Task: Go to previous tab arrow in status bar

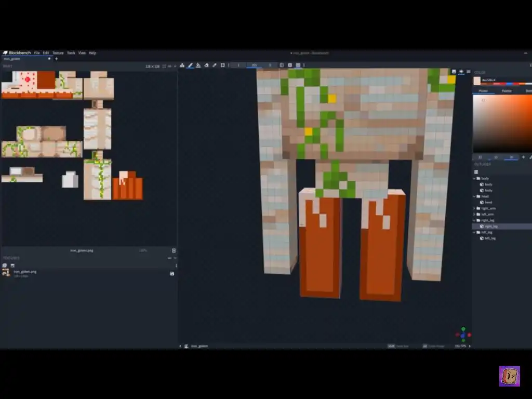Action: [x=180, y=346]
